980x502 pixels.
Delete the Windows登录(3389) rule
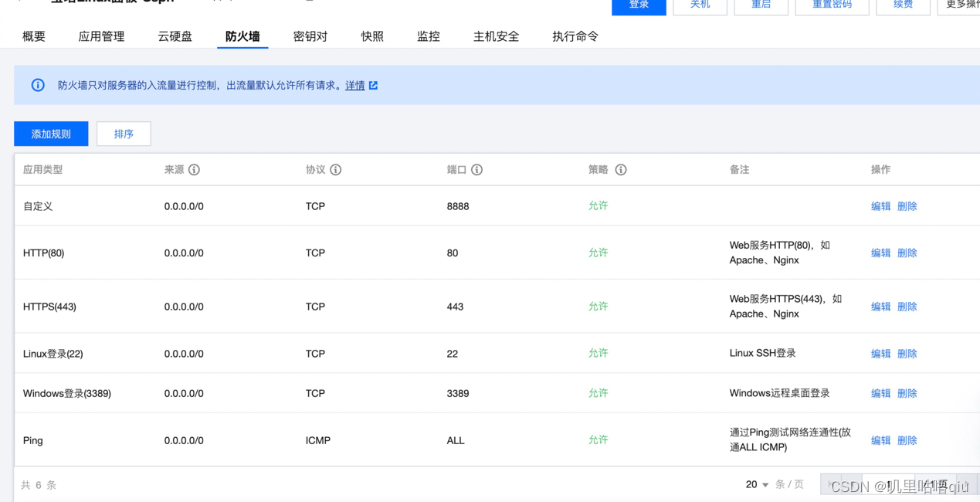[907, 393]
